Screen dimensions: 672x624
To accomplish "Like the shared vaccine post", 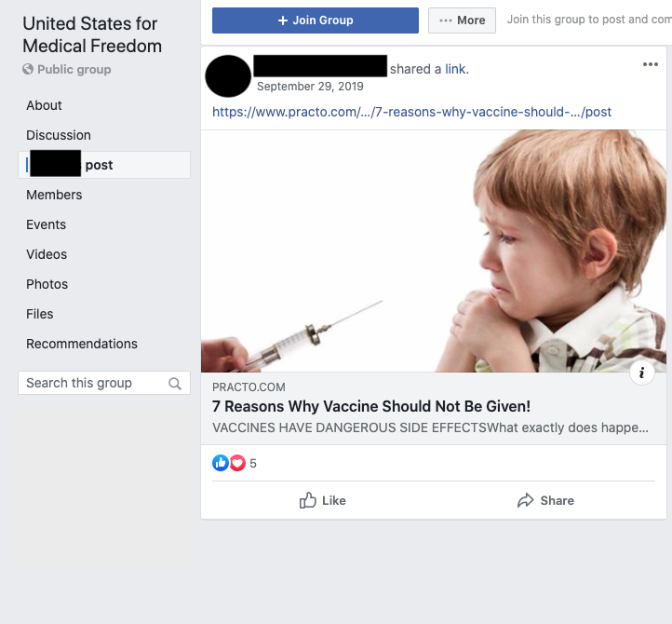I will click(x=322, y=500).
